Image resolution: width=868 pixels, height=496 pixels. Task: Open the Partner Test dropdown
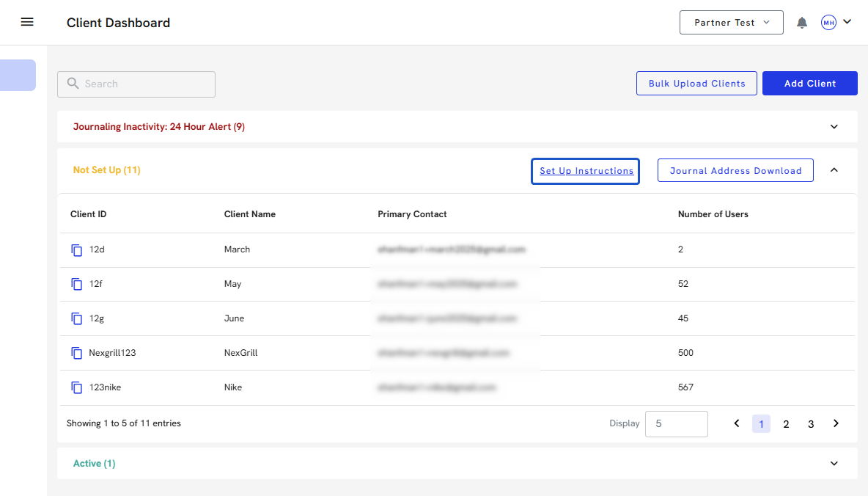click(x=731, y=23)
